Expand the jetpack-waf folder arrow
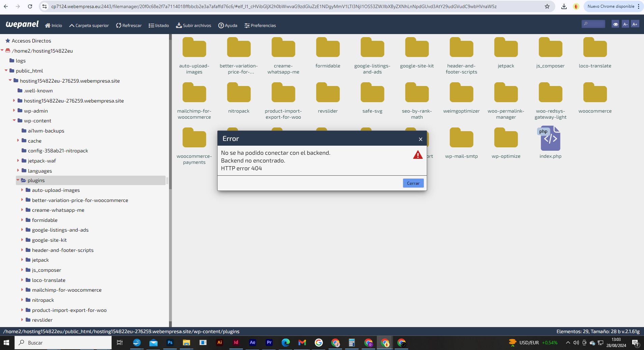The width and height of the screenshot is (644, 350). [x=18, y=161]
